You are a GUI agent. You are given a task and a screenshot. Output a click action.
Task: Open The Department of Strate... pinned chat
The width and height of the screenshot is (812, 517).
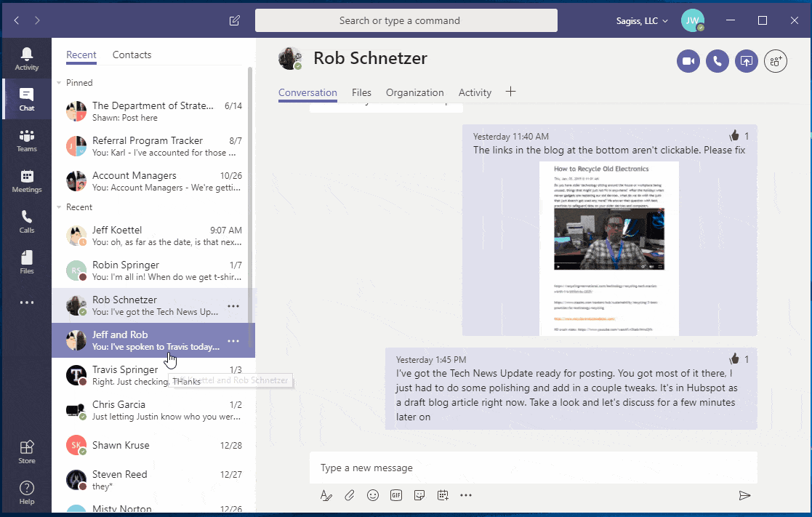(153, 111)
